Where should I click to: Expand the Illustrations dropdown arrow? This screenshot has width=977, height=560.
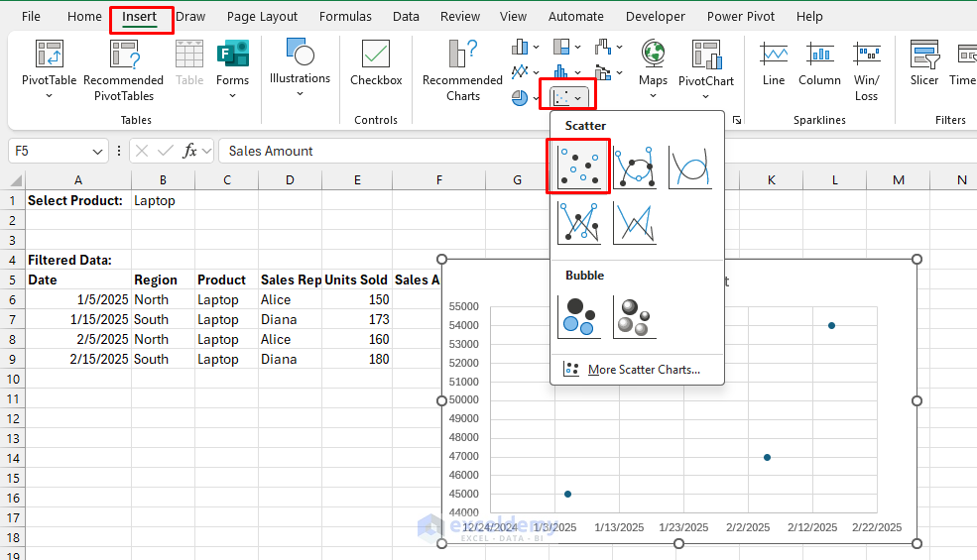pos(300,94)
